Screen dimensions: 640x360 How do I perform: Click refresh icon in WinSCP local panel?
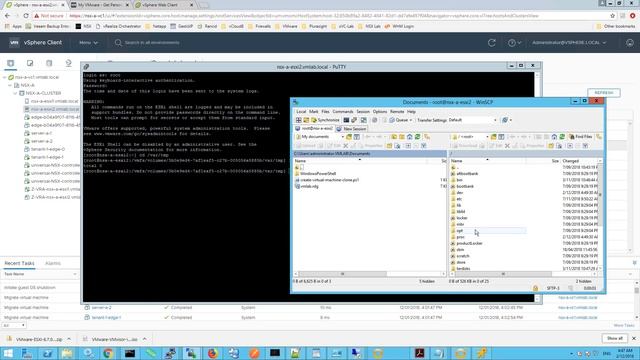pos(418,137)
